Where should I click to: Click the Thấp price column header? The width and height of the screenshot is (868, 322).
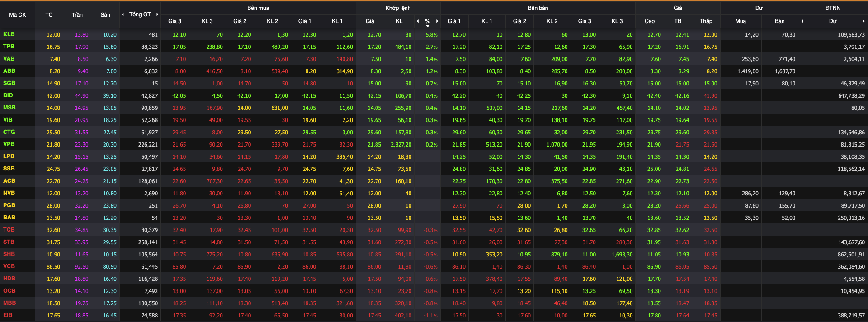[x=706, y=21]
